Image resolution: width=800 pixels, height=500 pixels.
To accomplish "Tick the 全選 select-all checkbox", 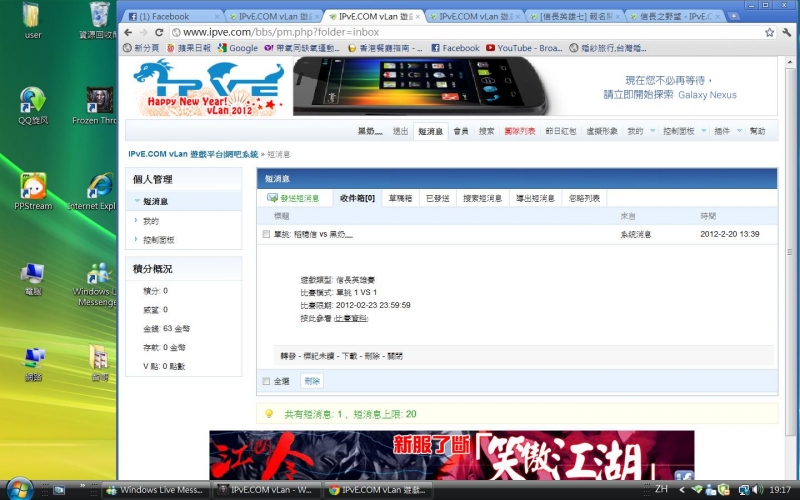I will coord(266,381).
